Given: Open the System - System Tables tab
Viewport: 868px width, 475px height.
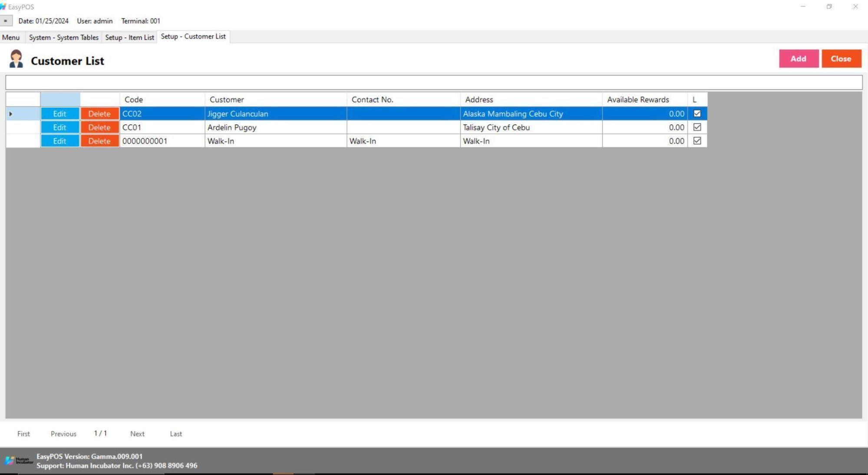Looking at the screenshot, I should coord(63,37).
